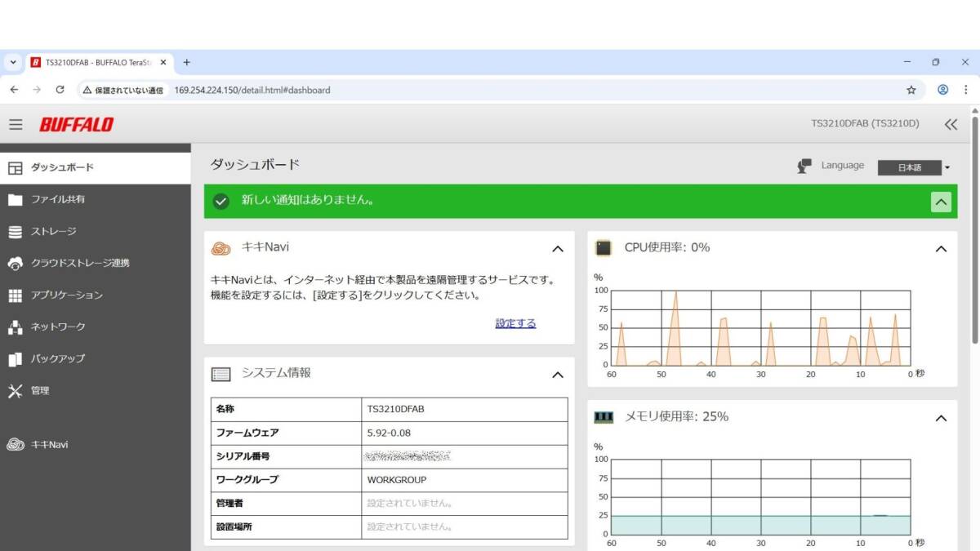Click the network icon in sidebar

[x=15, y=327]
